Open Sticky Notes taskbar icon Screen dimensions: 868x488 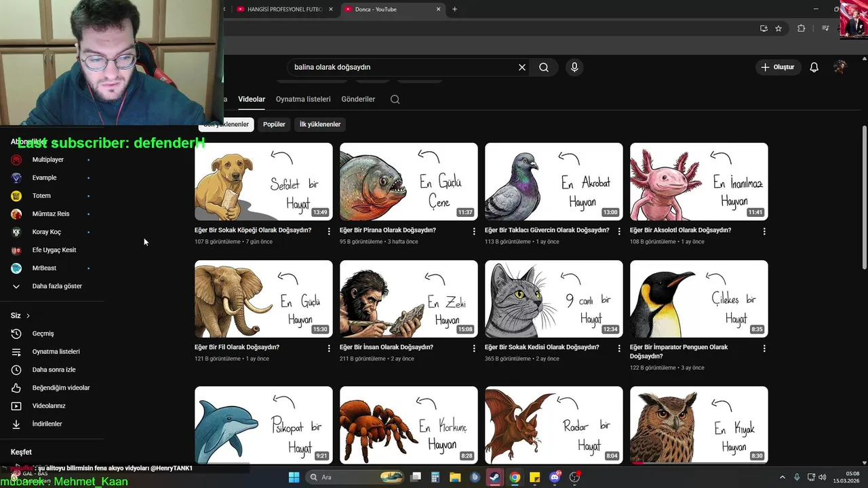point(534,477)
